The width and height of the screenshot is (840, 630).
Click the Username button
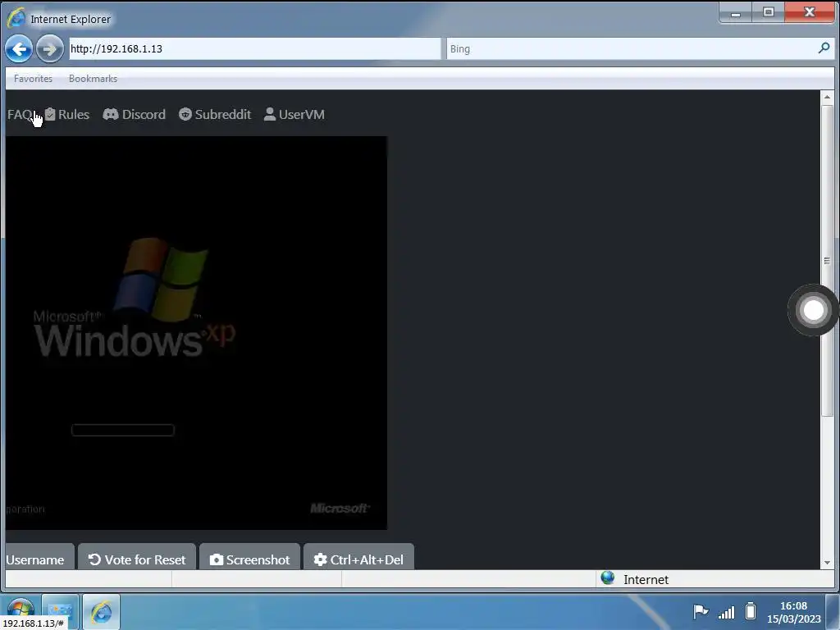click(39, 557)
